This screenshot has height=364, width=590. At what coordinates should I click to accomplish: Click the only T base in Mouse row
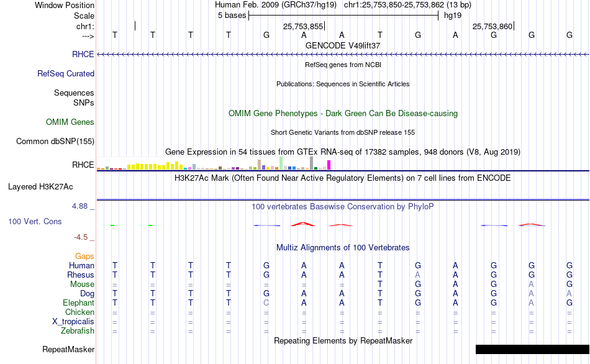(x=380, y=284)
